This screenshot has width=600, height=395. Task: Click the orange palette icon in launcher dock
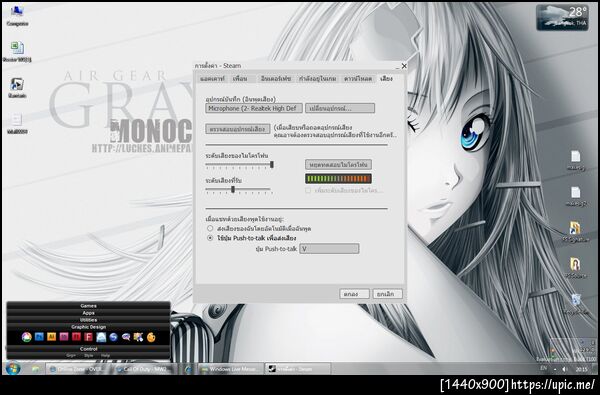tap(151, 337)
